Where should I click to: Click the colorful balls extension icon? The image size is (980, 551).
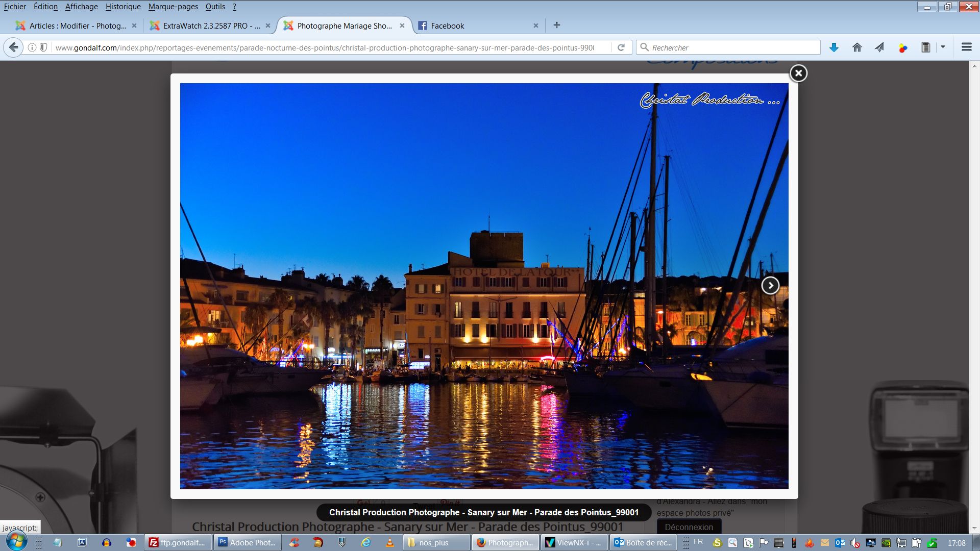point(903,47)
